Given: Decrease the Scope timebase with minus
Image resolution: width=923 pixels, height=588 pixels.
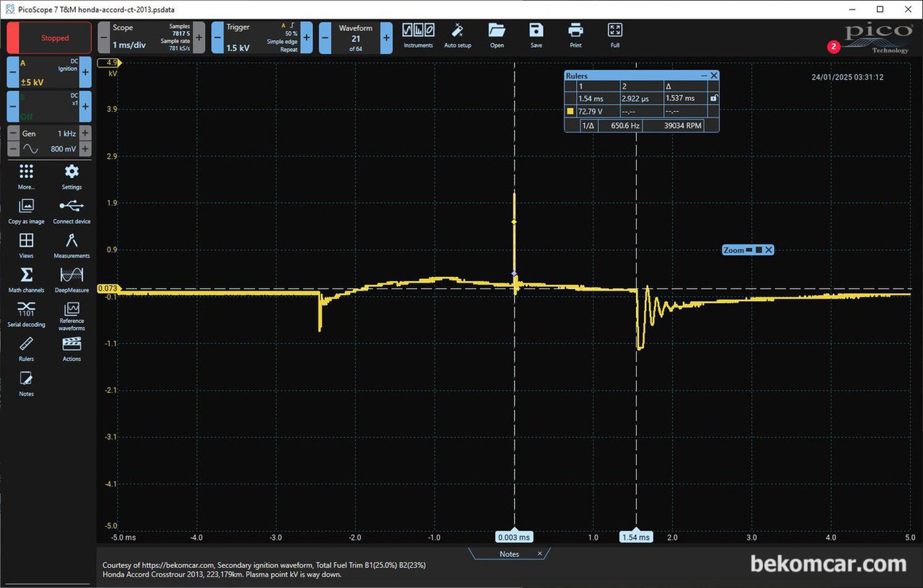Looking at the screenshot, I should click(104, 38).
